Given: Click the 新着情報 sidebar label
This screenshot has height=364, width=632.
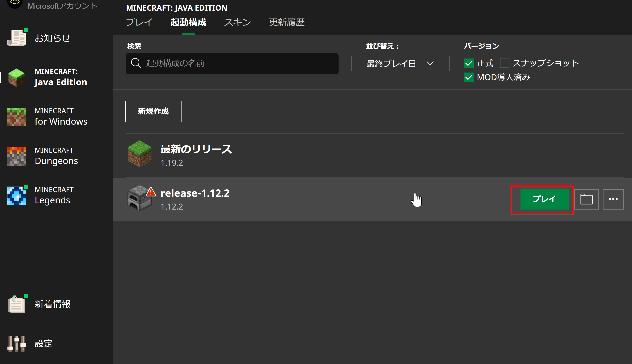Looking at the screenshot, I should [x=53, y=304].
